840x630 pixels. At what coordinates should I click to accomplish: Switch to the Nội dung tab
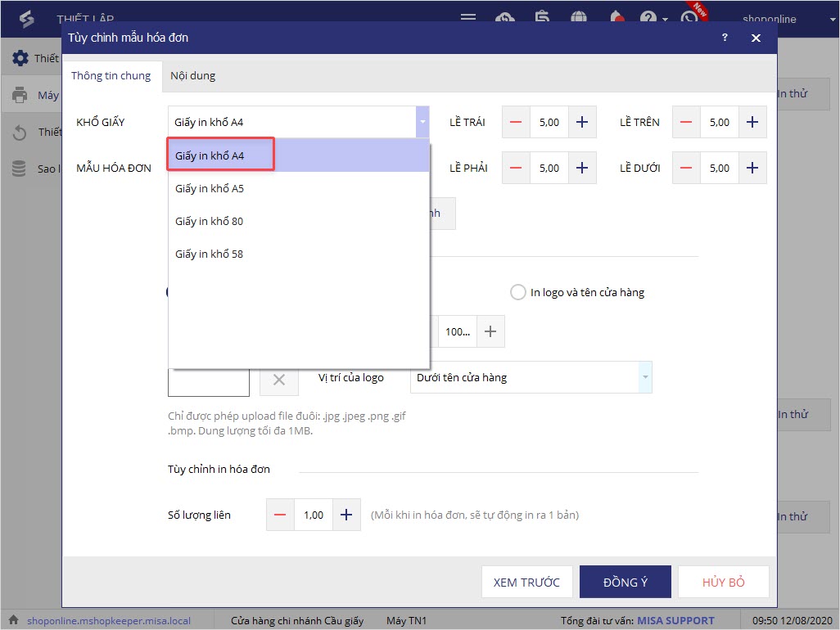point(193,75)
